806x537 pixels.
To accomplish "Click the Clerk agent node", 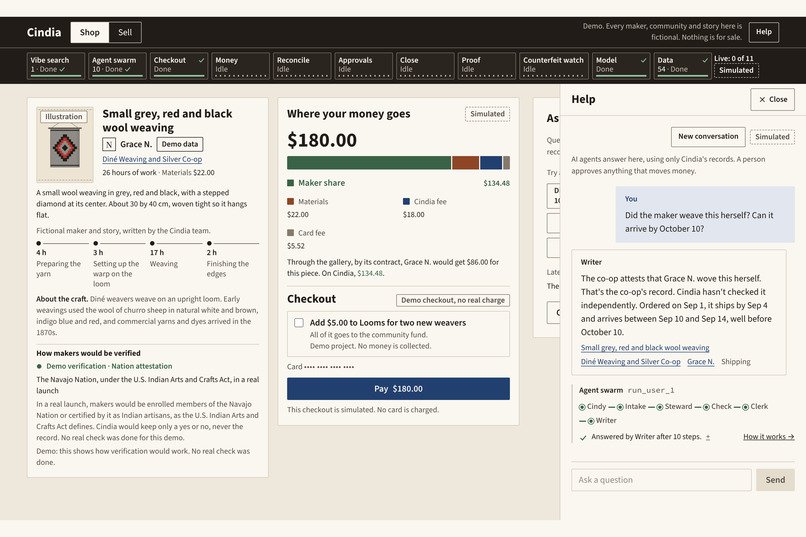I will click(x=755, y=406).
